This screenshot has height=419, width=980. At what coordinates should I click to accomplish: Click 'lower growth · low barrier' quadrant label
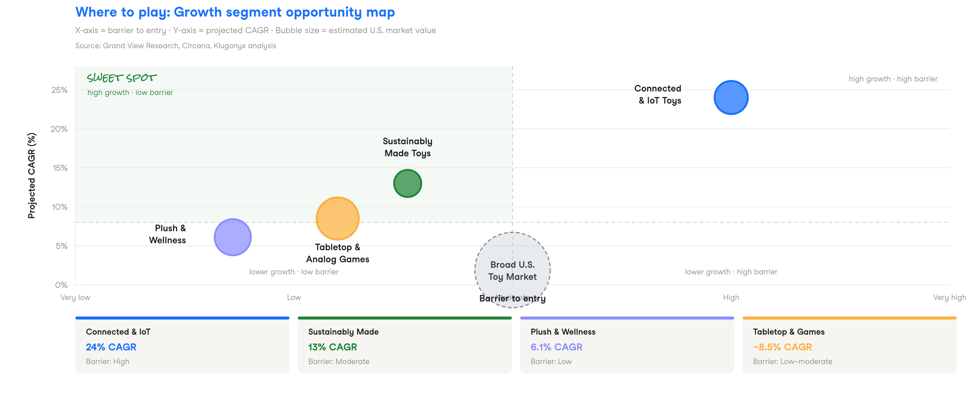coord(294,271)
